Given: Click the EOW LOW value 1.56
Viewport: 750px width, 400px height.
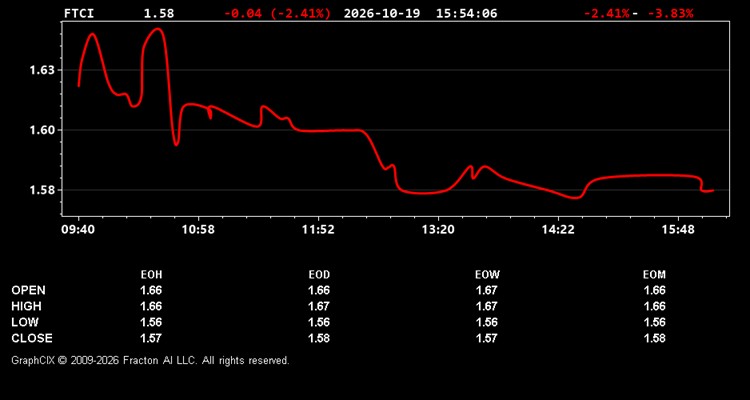Looking at the screenshot, I should point(487,322).
